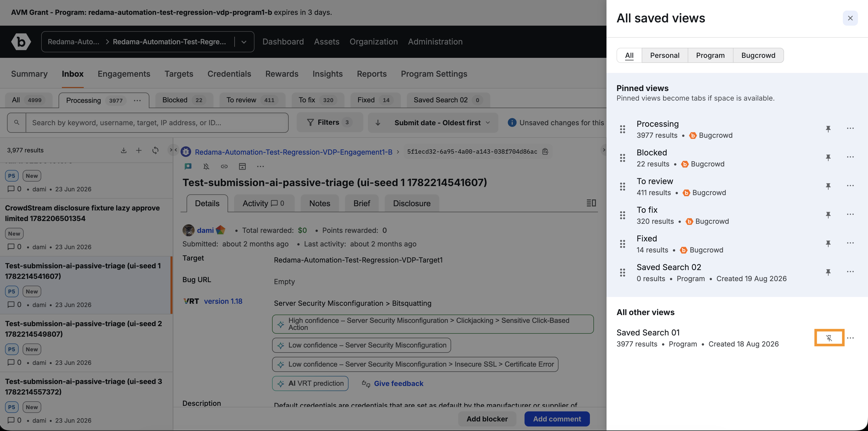Click the archive box icon in submission toolbar
Viewport: 868px width, 431px height.
tap(242, 166)
